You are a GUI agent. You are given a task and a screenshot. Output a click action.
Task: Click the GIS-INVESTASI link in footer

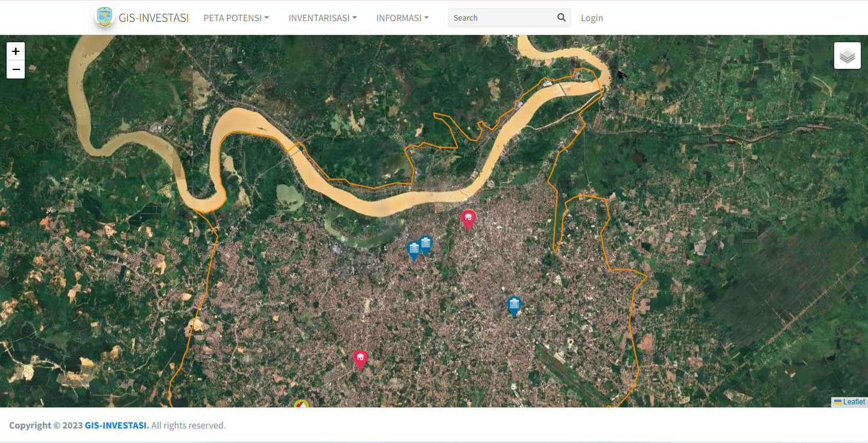(116, 425)
